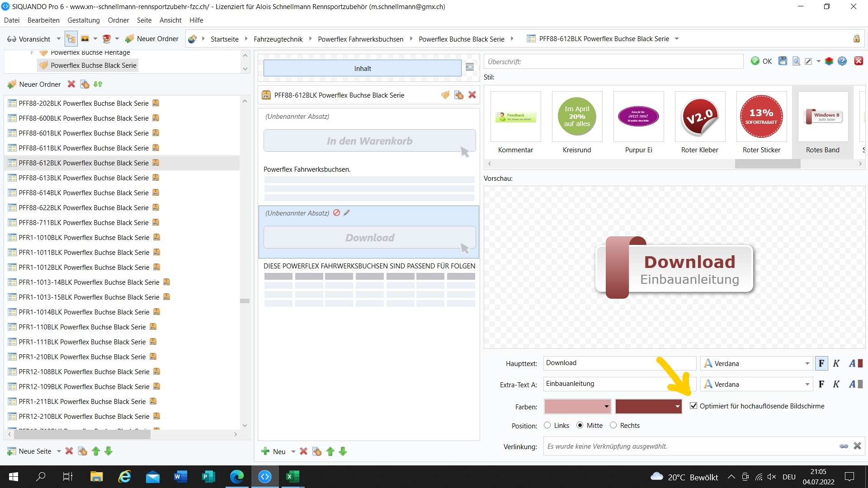
Task: Select PFR1-1010BLK Powerflex Buchse Black Serie page
Action: [x=84, y=237]
